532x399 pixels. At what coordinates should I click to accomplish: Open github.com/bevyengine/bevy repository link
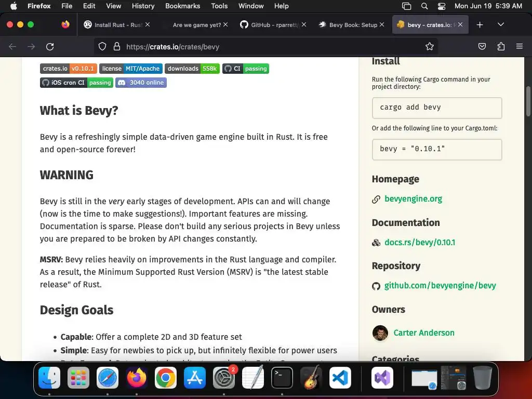click(440, 286)
